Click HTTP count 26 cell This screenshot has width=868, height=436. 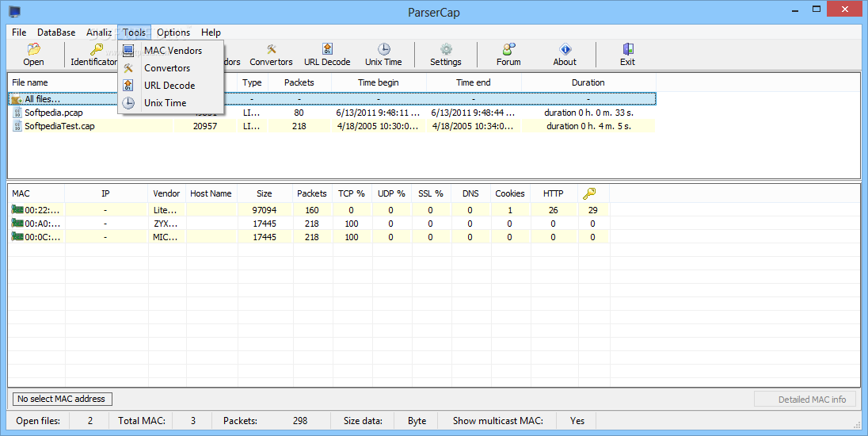pyautogui.click(x=553, y=210)
